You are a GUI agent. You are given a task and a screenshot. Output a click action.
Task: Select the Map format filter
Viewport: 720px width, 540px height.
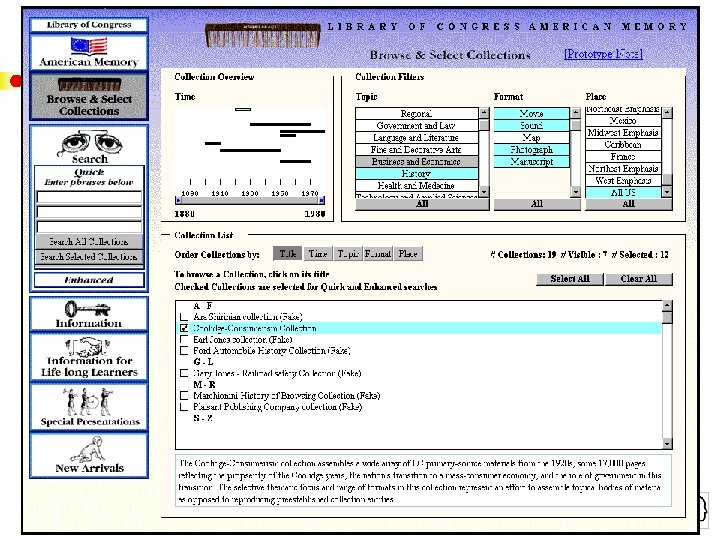point(532,137)
